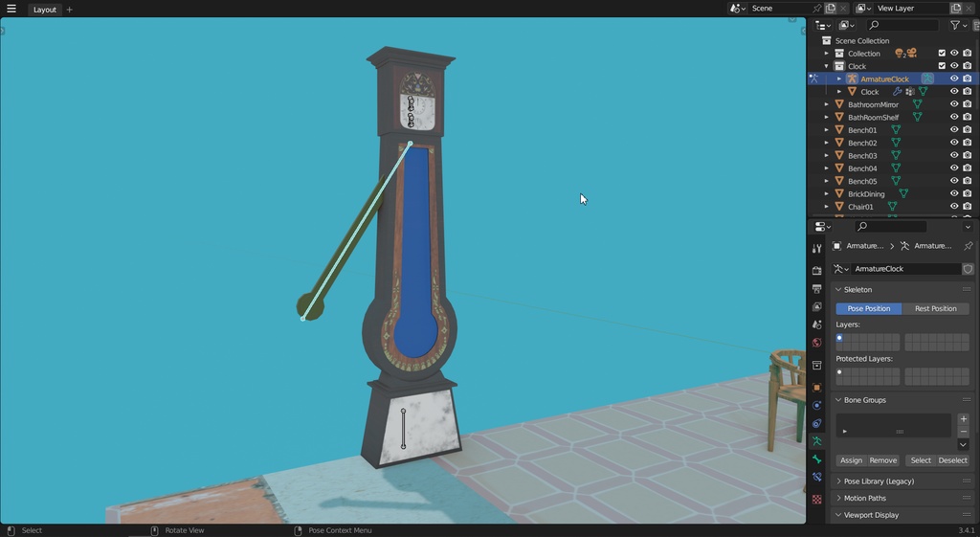Expand Pose Library (Legacy) panel

[x=838, y=481]
